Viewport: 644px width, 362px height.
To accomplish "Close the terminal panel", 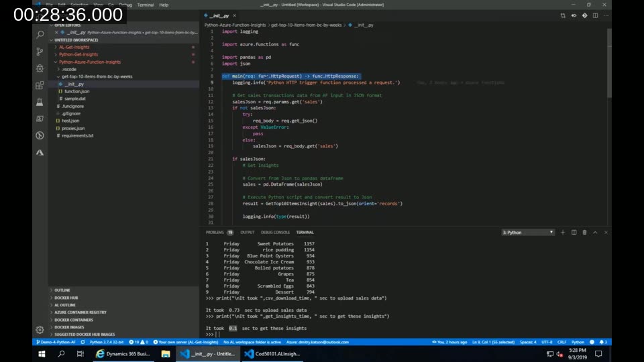I will pos(606,233).
